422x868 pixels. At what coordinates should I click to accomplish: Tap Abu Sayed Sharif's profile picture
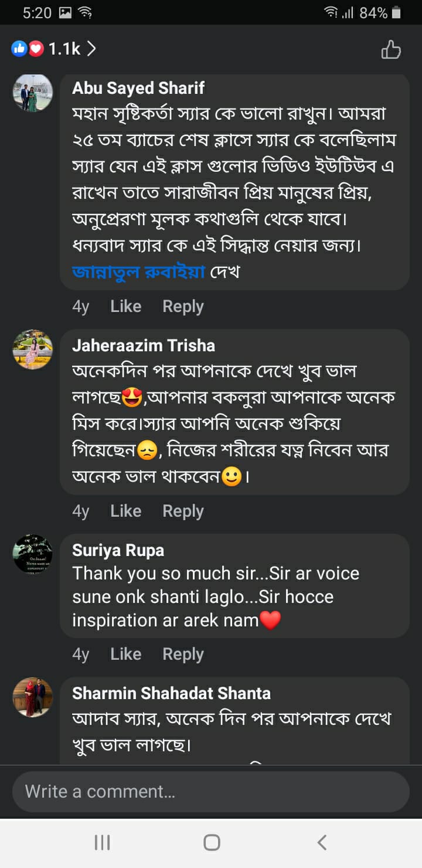pyautogui.click(x=33, y=93)
